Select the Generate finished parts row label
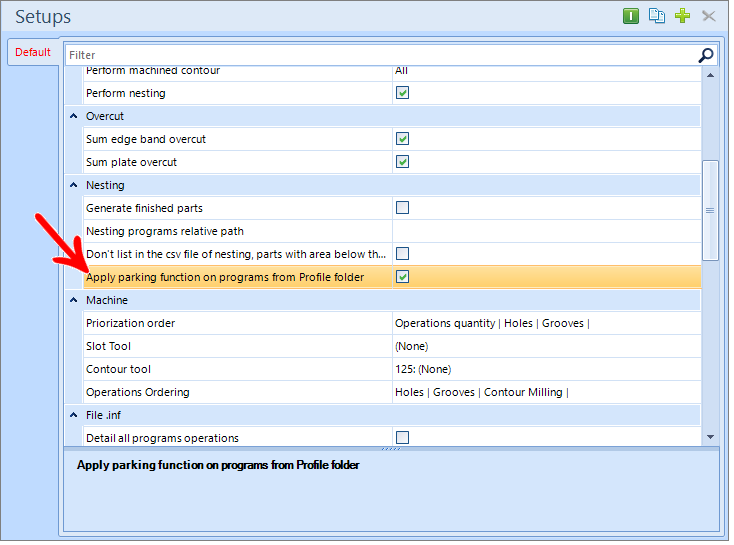The image size is (734, 545). click(x=145, y=209)
